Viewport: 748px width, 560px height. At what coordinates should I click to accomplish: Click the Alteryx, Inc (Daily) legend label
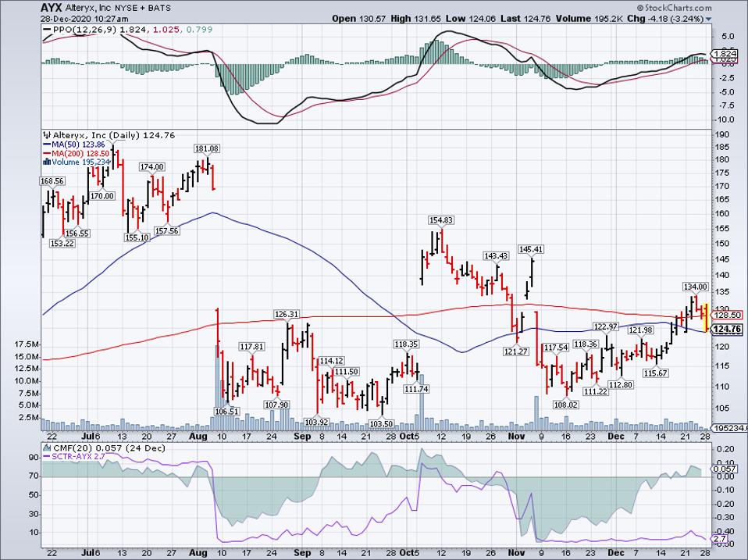pyautogui.click(x=96, y=135)
